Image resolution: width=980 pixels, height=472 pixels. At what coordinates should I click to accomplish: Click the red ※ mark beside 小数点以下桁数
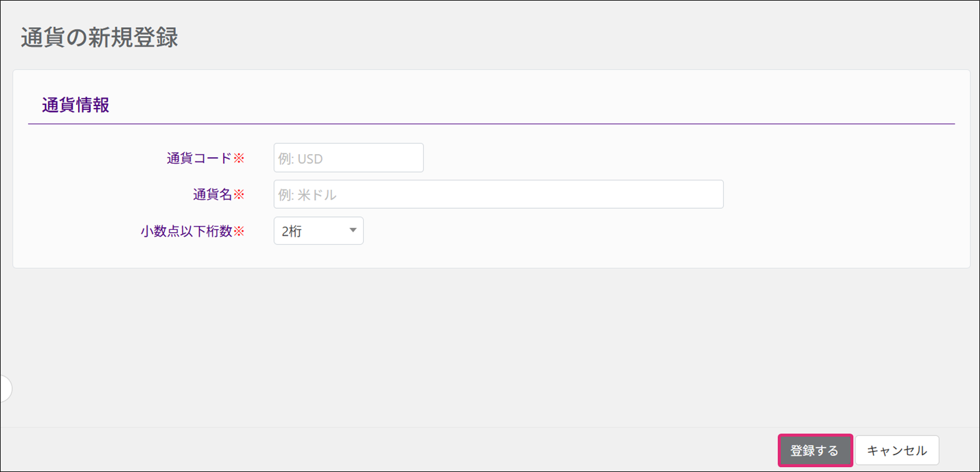coord(239,231)
